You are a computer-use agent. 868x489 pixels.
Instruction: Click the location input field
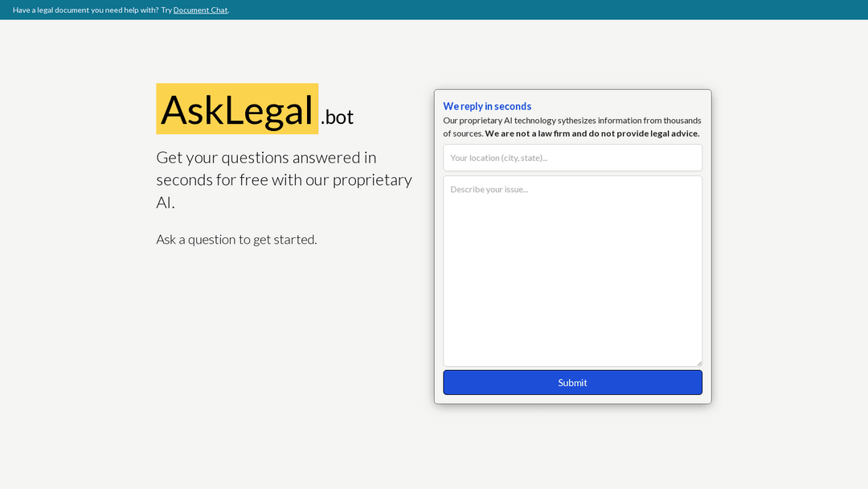pos(572,158)
